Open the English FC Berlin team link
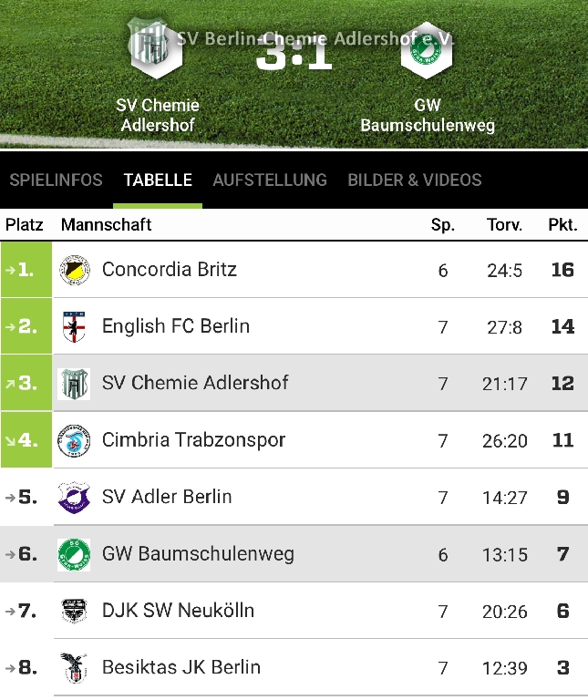 (176, 326)
